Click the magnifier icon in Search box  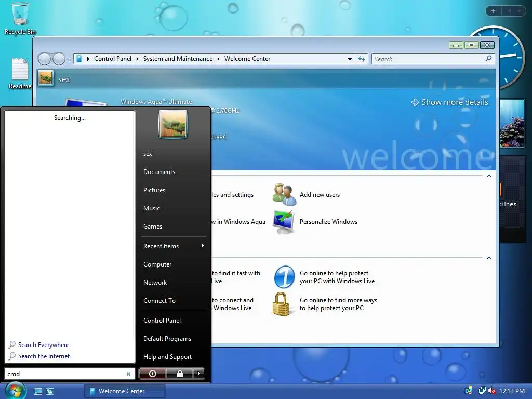(x=488, y=59)
